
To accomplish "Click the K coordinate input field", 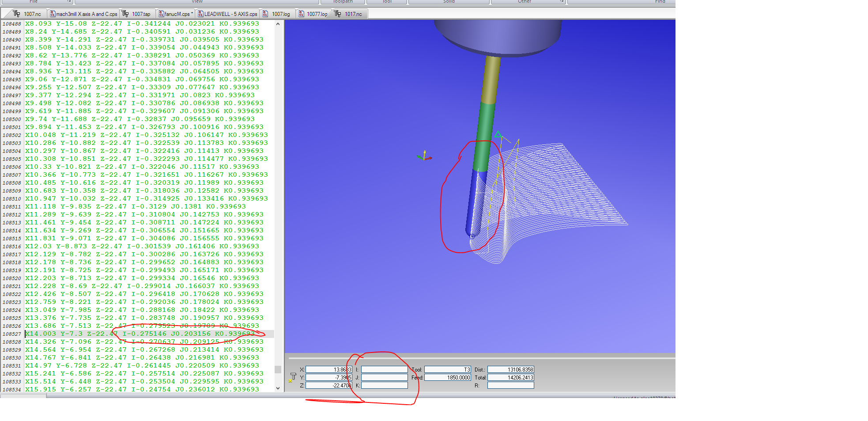I will [384, 385].
